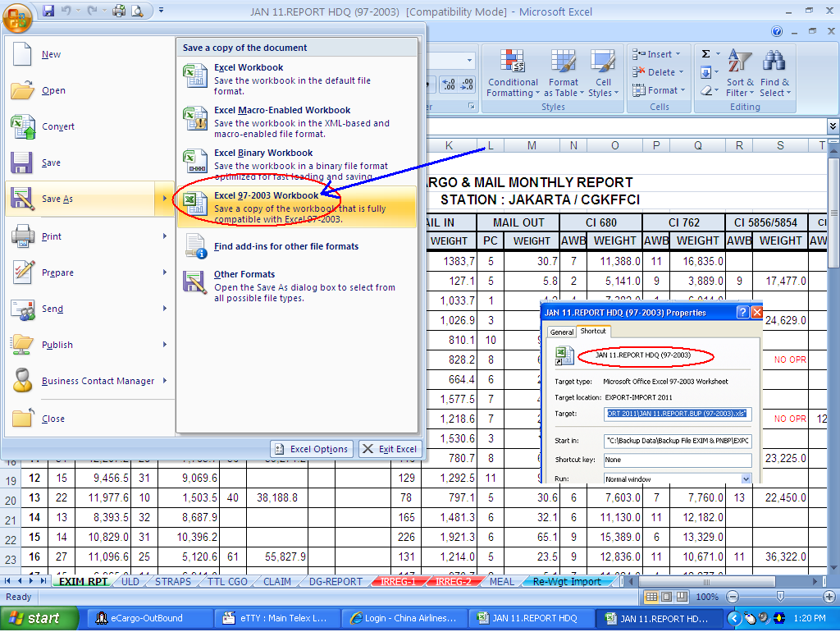Viewport: 840px width, 632px height.
Task: Switch to Page Layout view in status bar
Action: click(666, 597)
